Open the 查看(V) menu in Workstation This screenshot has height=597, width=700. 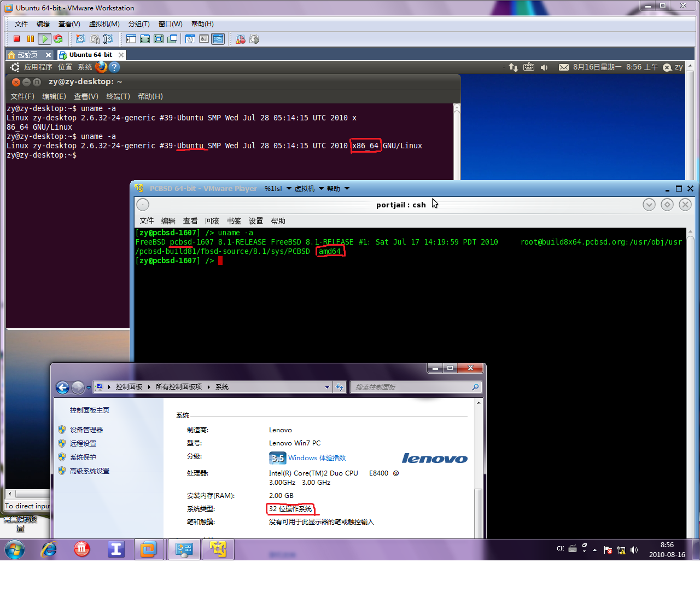click(x=69, y=24)
